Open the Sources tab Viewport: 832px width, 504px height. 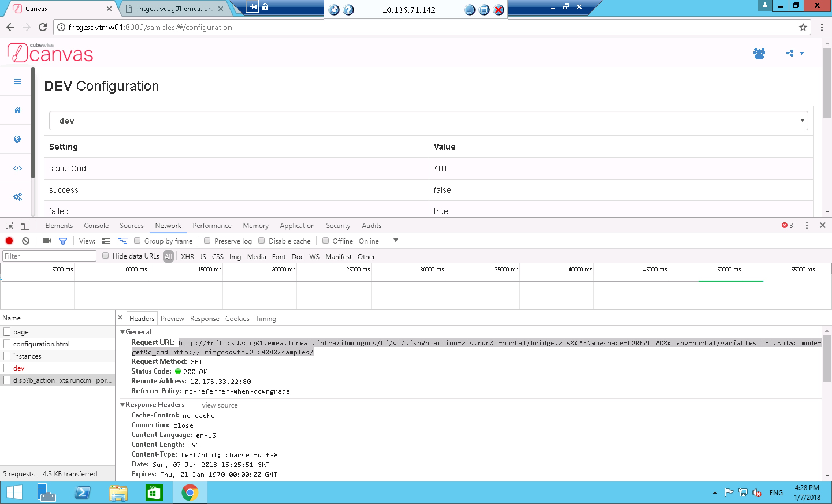click(132, 225)
